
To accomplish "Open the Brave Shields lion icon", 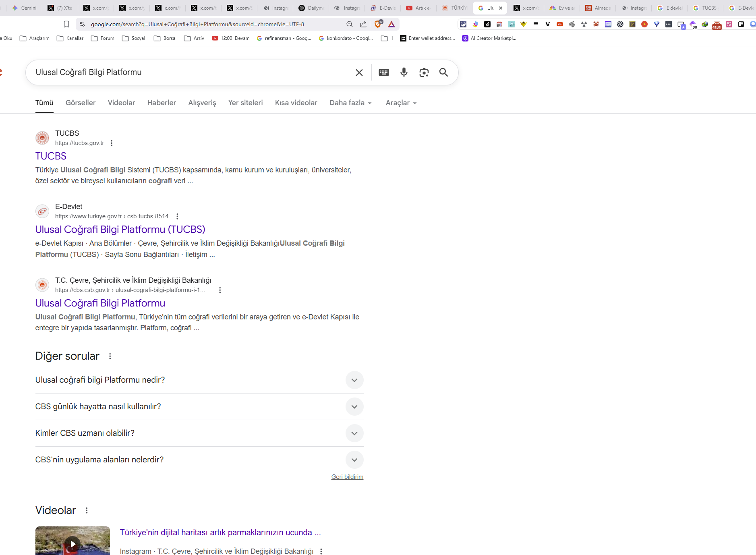I will 378,24.
